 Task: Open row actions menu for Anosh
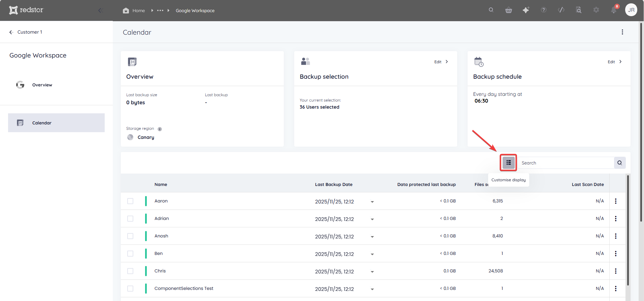616,236
